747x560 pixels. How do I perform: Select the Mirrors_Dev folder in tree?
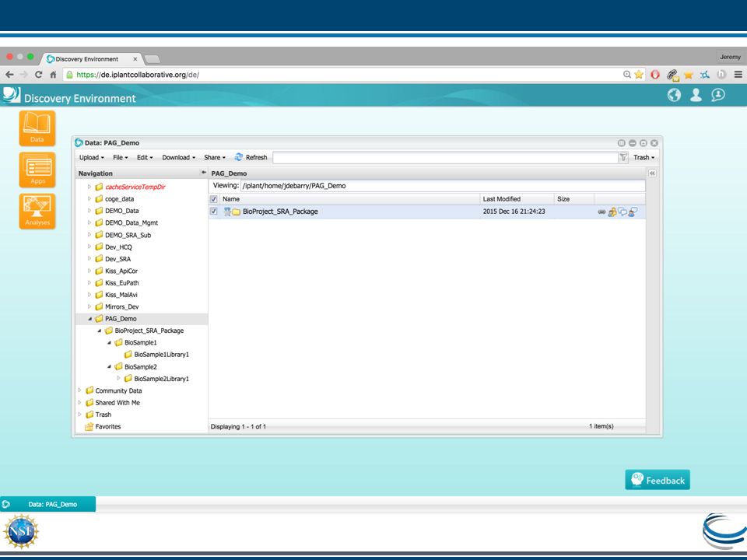coord(122,306)
